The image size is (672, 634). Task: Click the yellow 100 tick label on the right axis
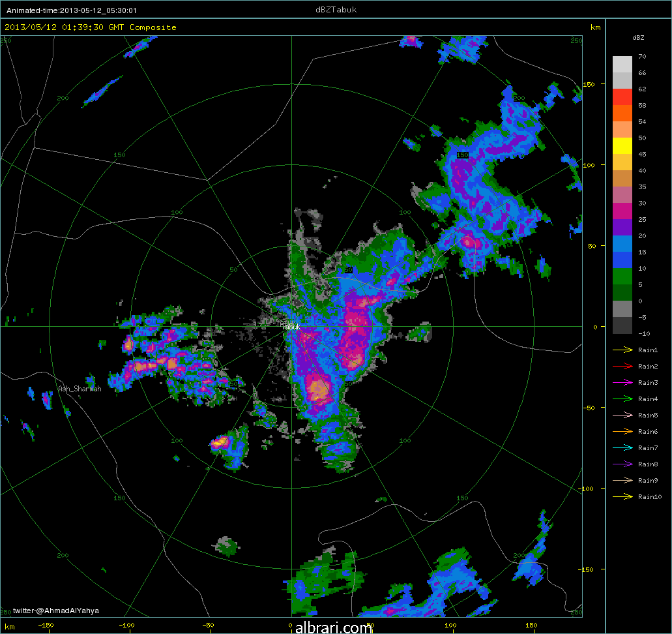[589, 165]
